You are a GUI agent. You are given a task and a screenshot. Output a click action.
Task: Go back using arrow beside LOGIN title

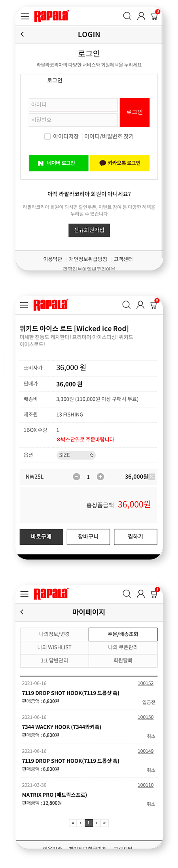[x=22, y=34]
